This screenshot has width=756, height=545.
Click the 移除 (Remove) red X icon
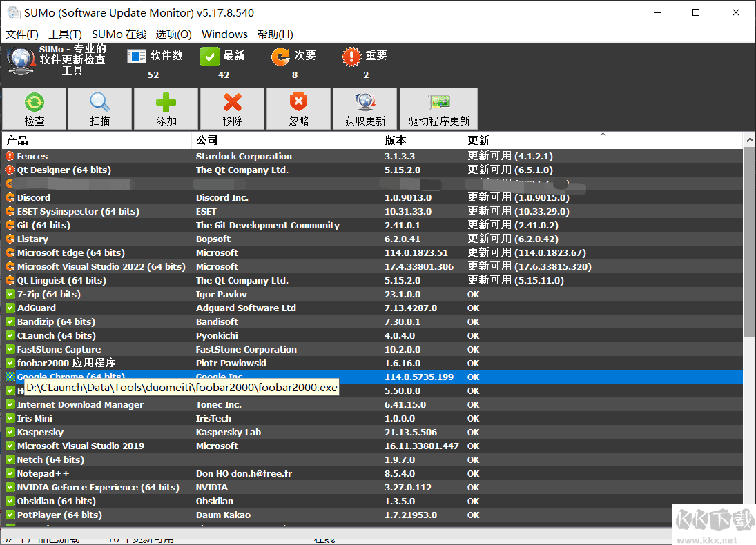(x=233, y=103)
